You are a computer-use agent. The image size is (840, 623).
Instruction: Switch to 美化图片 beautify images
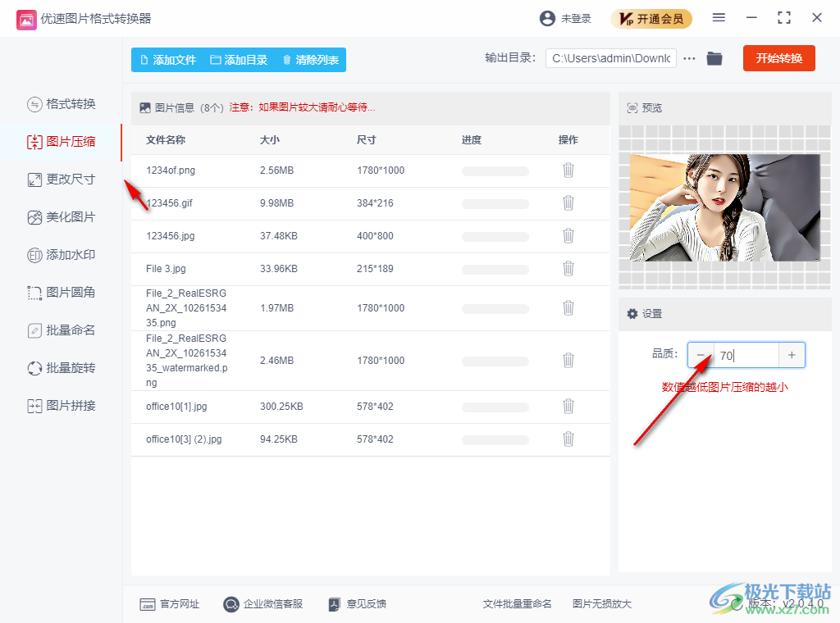tap(62, 217)
